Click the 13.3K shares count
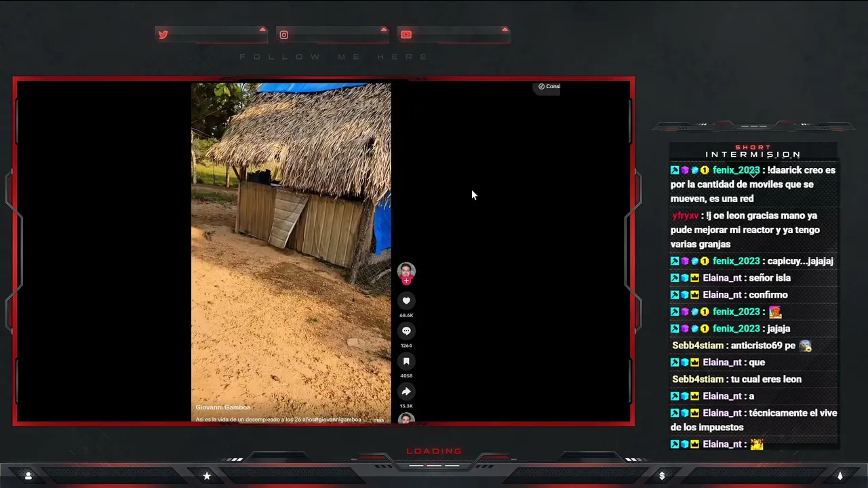 (406, 406)
